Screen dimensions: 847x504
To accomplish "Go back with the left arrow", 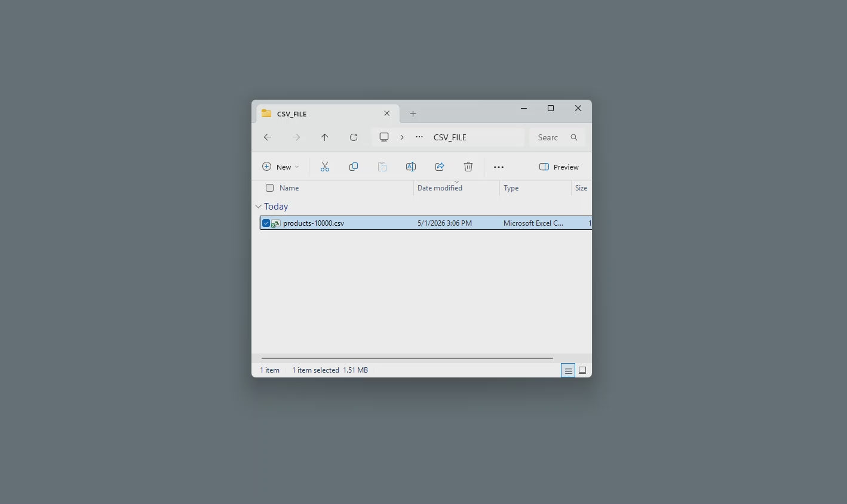I will pos(268,137).
